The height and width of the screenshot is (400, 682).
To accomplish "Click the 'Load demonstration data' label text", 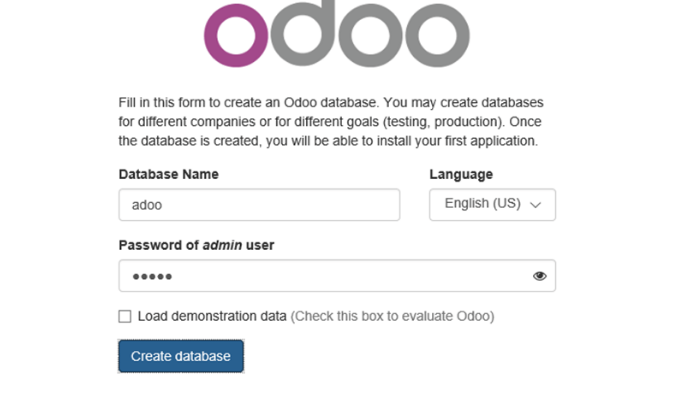I will coord(212,316).
